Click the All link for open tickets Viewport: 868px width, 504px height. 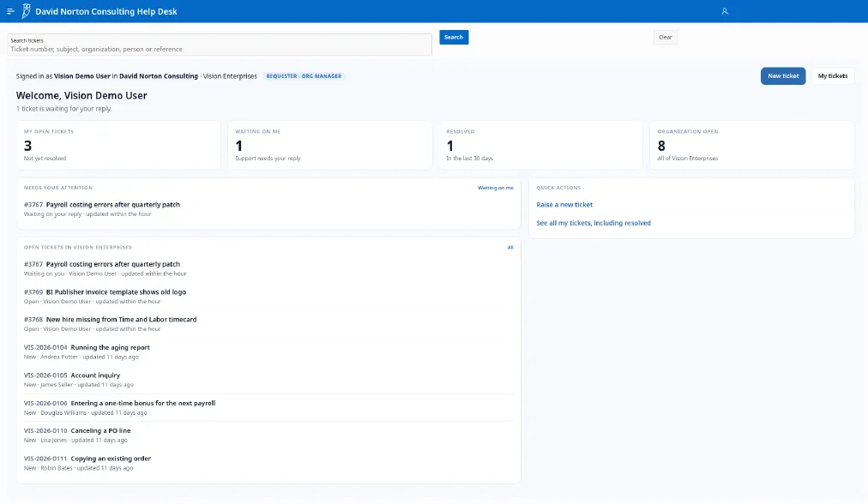(510, 248)
